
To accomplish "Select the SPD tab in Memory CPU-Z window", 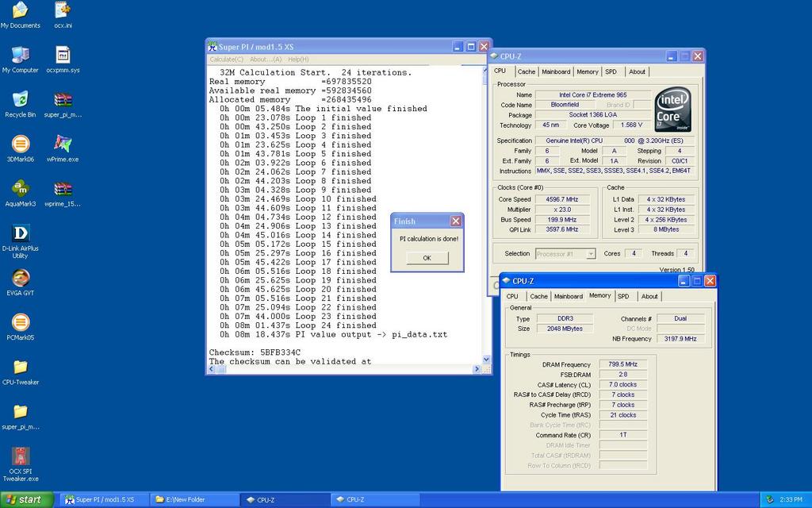I will (623, 297).
